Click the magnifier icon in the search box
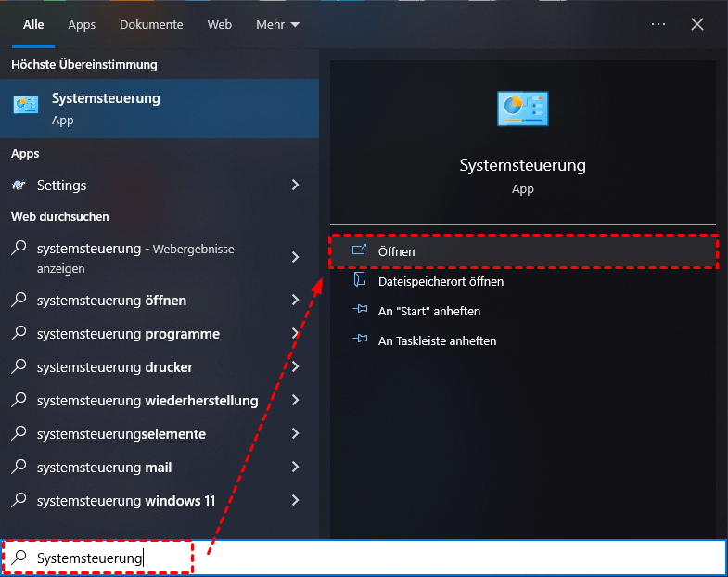The height and width of the screenshot is (577, 728). (19, 558)
